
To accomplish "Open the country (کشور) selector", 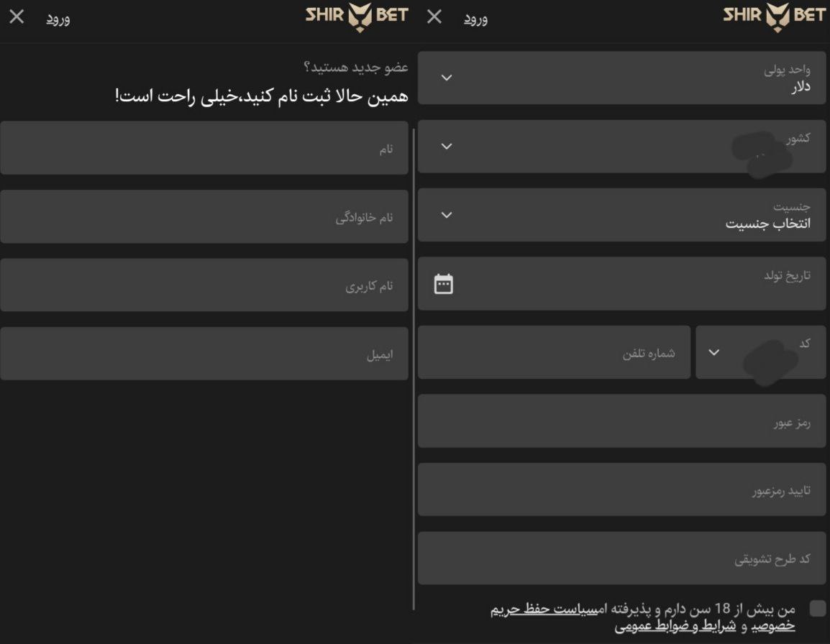I will click(622, 147).
